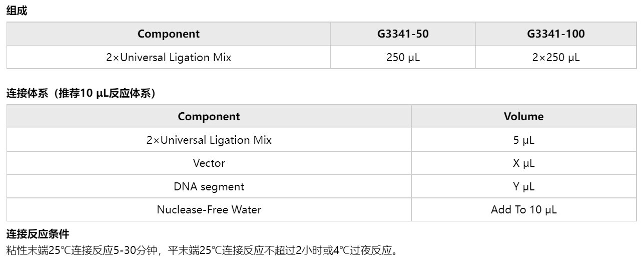Click the 连接反应条件 heading
This screenshot has width=644, height=260.
[38, 233]
